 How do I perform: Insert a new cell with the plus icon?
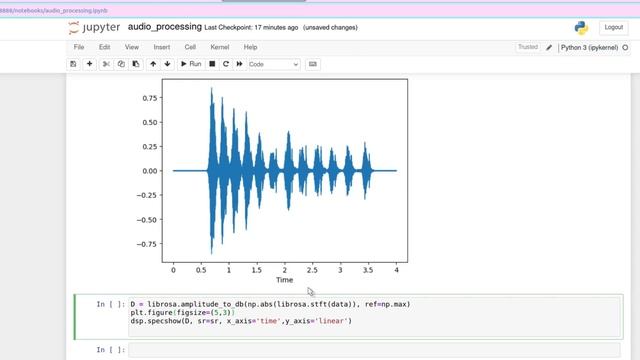point(89,64)
